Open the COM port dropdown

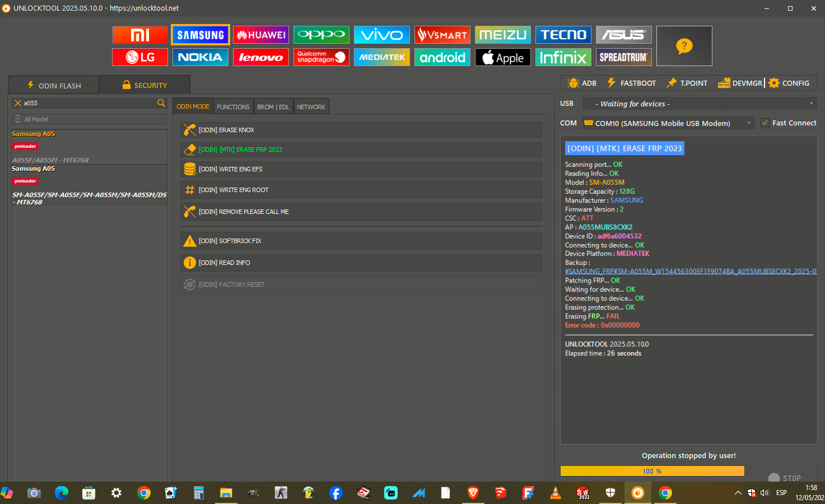668,123
